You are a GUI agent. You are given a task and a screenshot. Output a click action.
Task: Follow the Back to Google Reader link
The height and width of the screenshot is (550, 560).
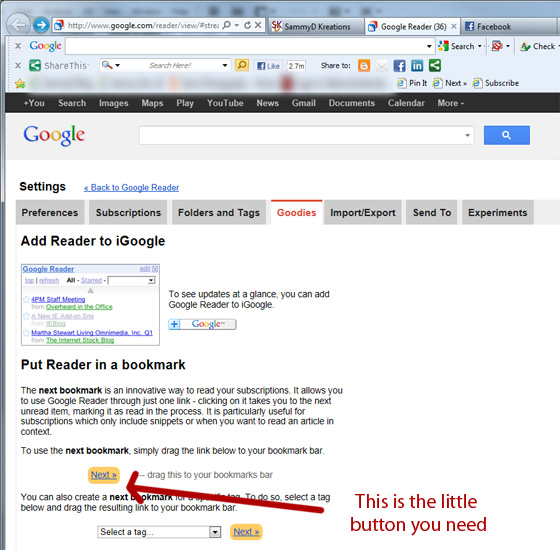pyautogui.click(x=131, y=188)
